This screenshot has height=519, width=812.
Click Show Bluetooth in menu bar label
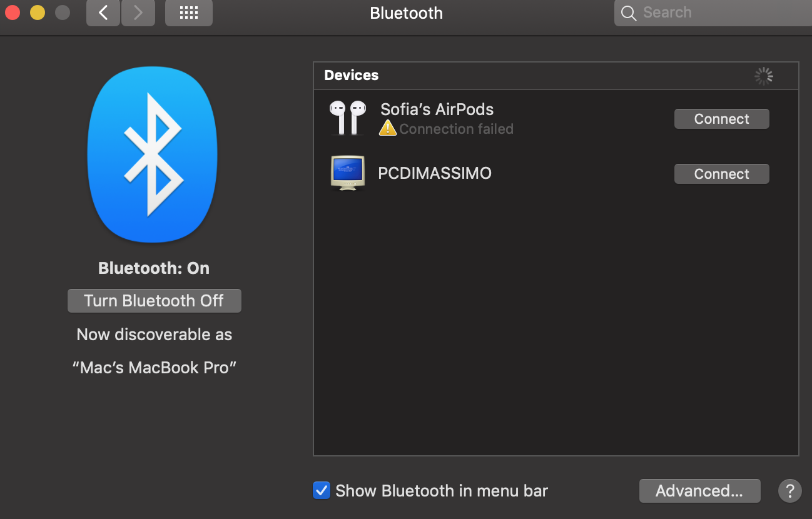pyautogui.click(x=442, y=491)
